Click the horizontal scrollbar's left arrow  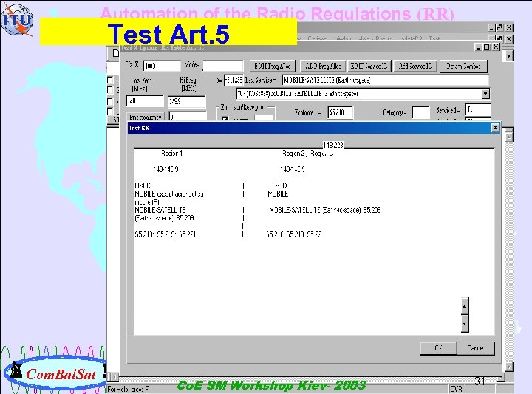(115, 376)
